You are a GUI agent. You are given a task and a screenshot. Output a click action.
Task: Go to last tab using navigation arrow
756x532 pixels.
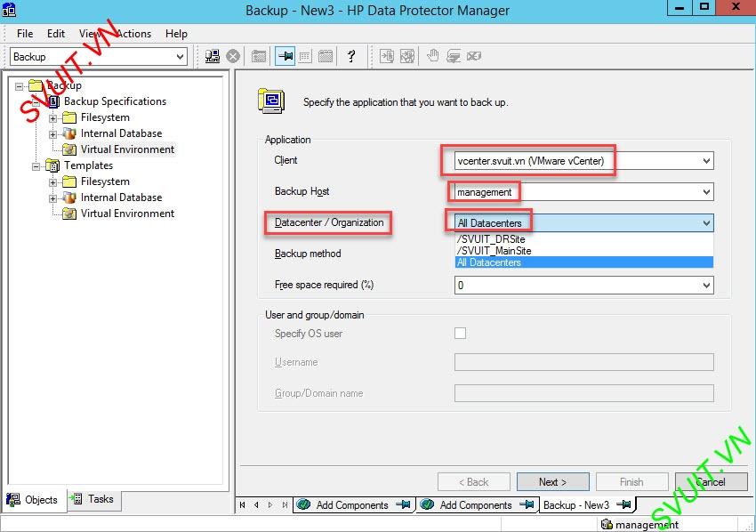click(x=285, y=505)
